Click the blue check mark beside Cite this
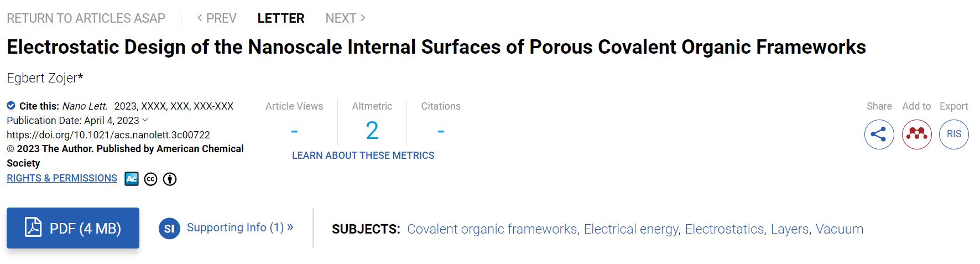Viewport: 980px width, 264px height. [x=11, y=105]
